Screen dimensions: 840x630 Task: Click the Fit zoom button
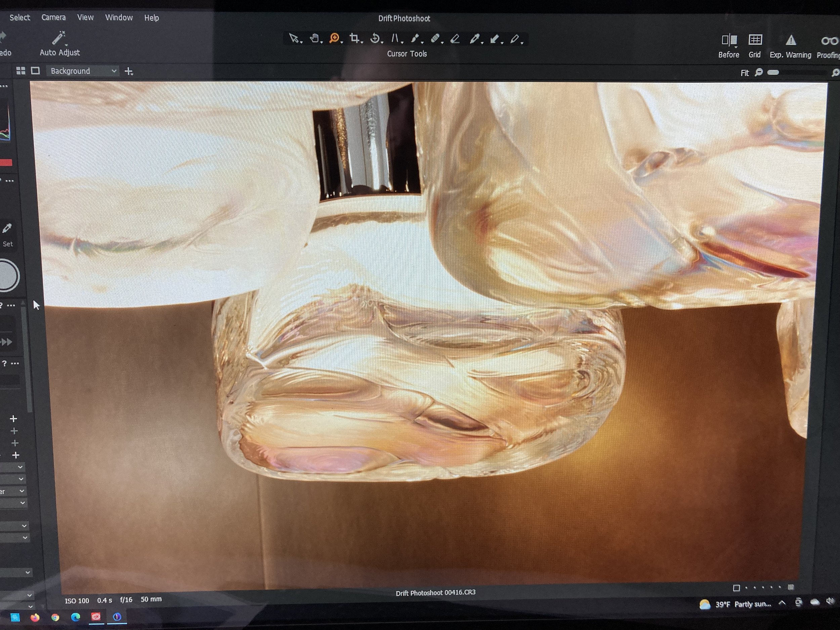pos(745,73)
